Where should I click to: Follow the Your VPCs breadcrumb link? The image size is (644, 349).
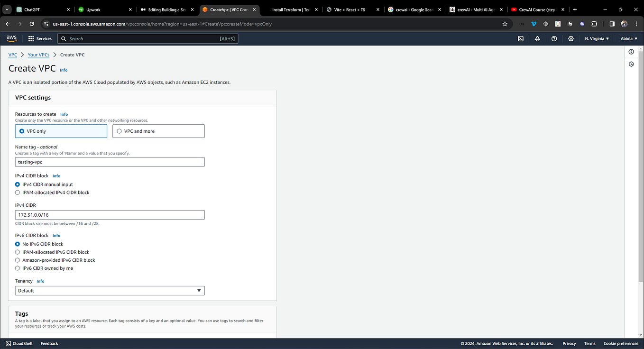tap(38, 55)
